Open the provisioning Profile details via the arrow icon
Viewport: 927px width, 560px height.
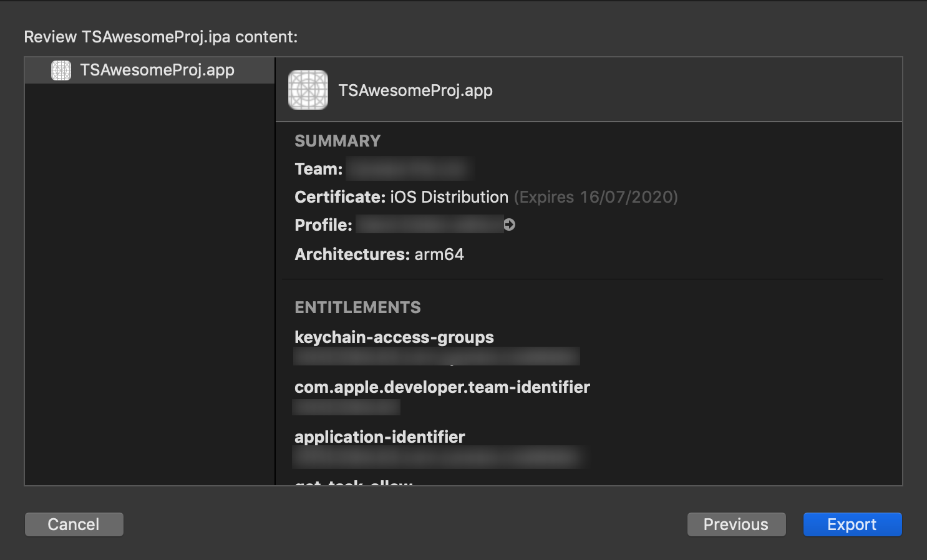510,224
